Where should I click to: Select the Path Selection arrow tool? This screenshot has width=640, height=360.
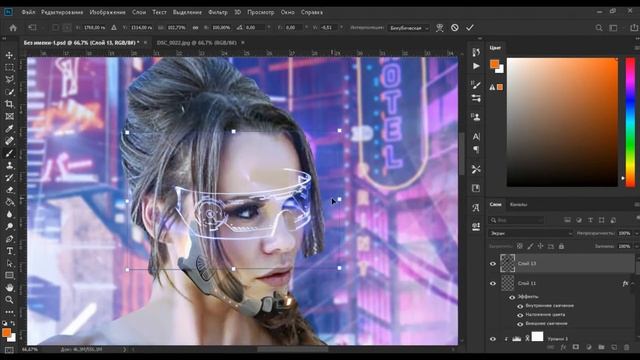tap(9, 263)
